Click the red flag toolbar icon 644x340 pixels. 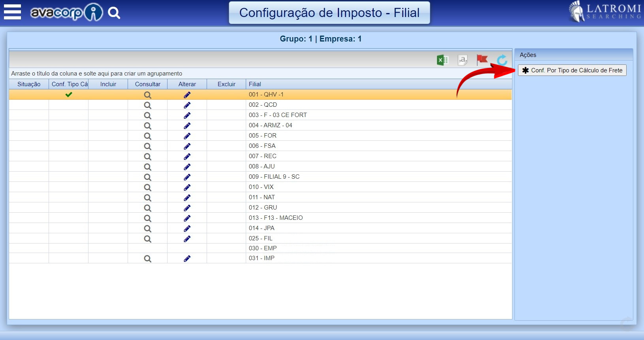point(482,60)
